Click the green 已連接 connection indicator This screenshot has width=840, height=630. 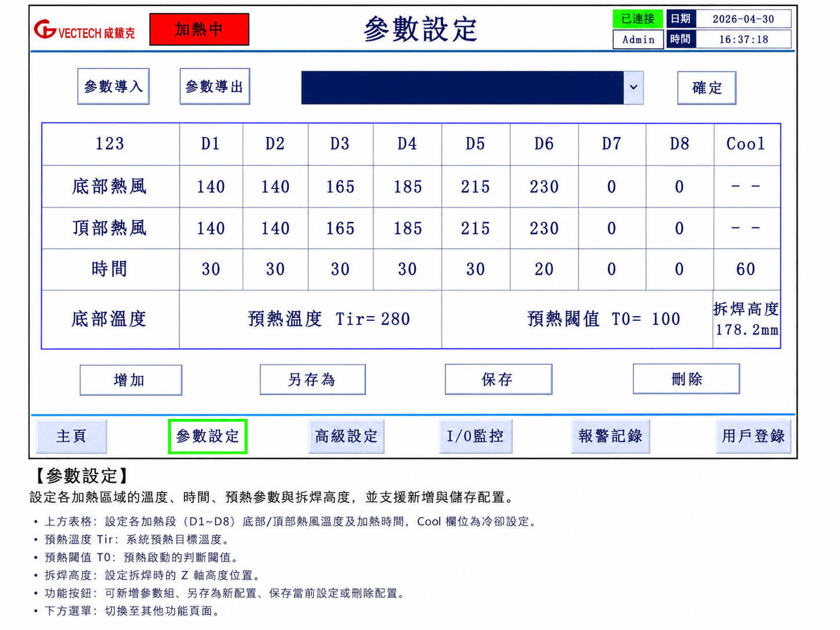(x=638, y=19)
